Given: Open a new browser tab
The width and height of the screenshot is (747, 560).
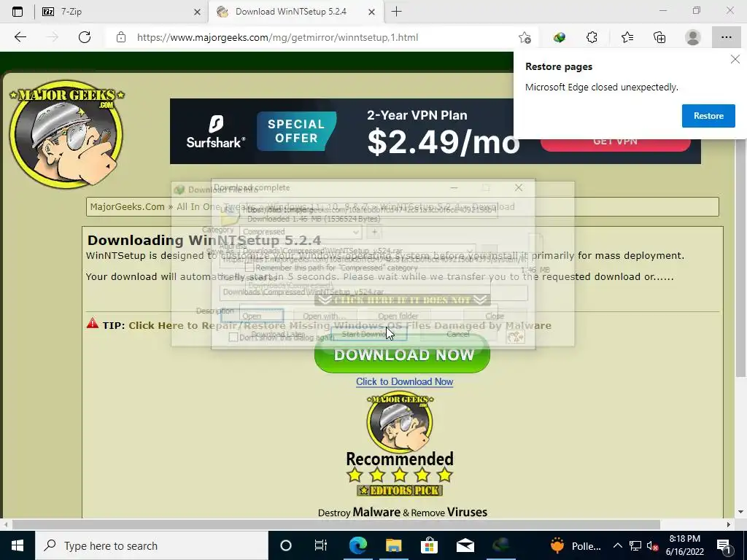Looking at the screenshot, I should (x=396, y=12).
